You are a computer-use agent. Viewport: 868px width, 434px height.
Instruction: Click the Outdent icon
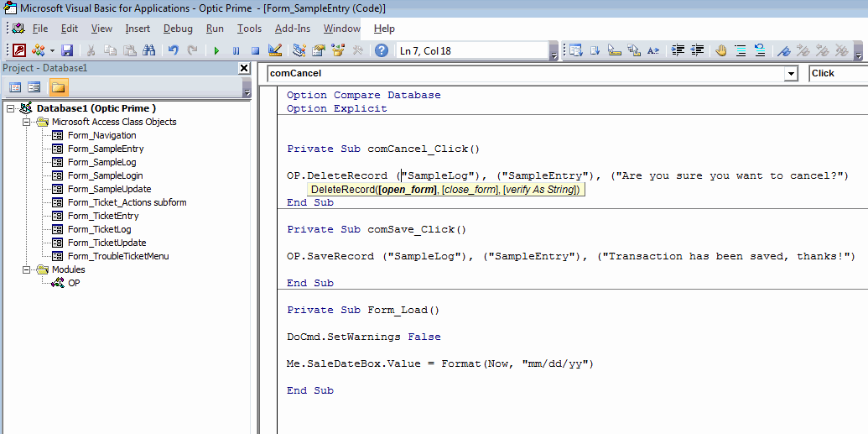pyautogui.click(x=697, y=50)
